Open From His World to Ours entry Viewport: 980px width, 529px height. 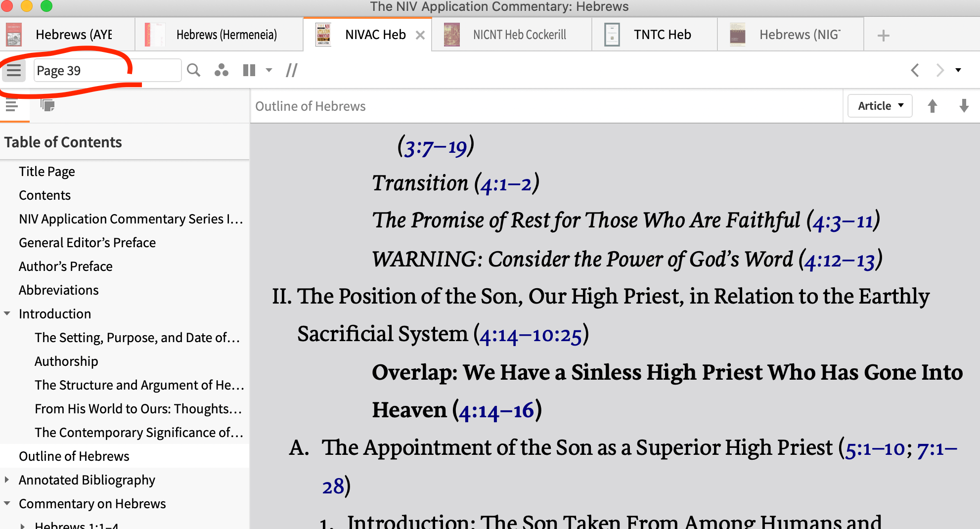[138, 409]
